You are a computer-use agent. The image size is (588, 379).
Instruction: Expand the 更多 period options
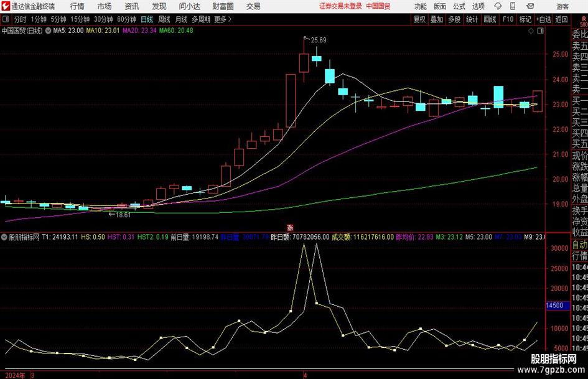tap(223, 19)
